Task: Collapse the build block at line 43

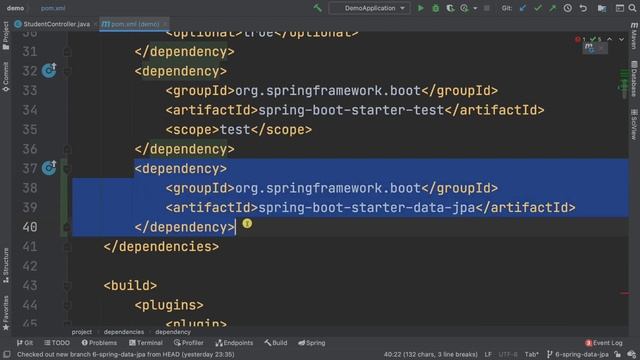Action: (x=67, y=286)
